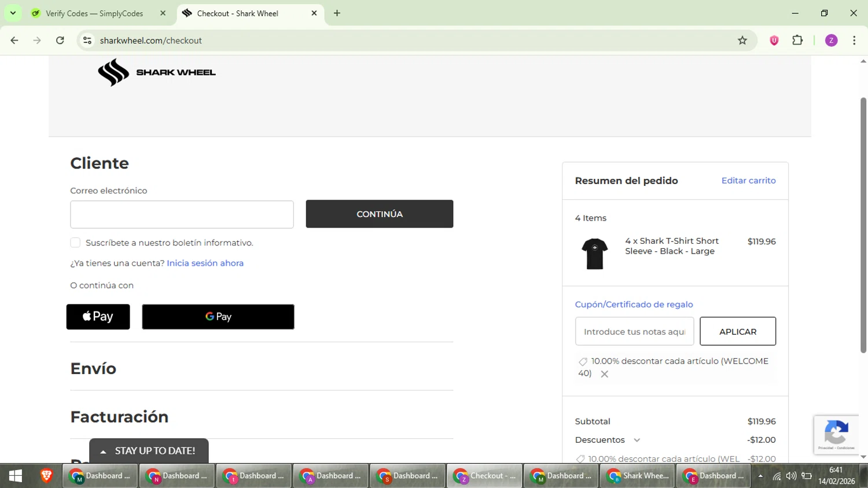Go forward with the browser arrow

(37, 41)
